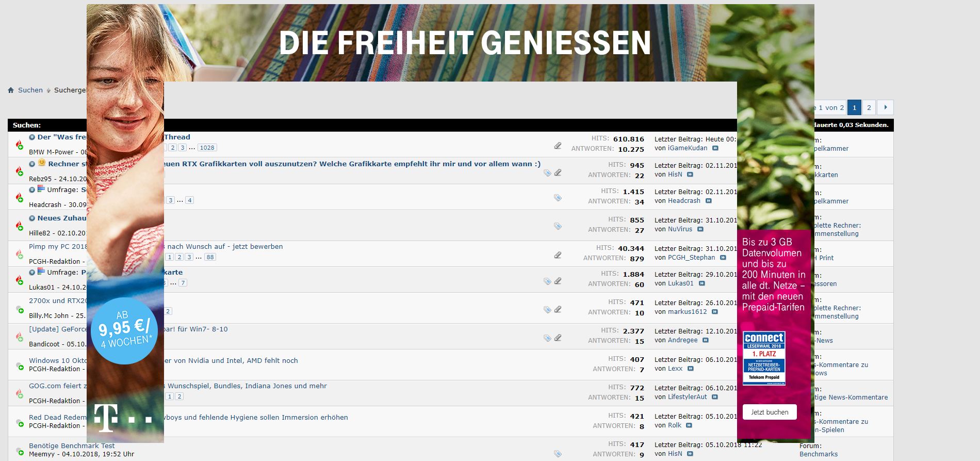The height and width of the screenshot is (461, 980).
Task: Jump to first unread post in 'Der "Was fre' thread
Action: [32, 137]
